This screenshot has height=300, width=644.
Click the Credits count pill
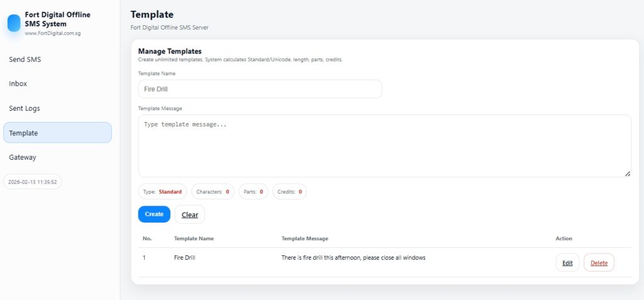289,192
